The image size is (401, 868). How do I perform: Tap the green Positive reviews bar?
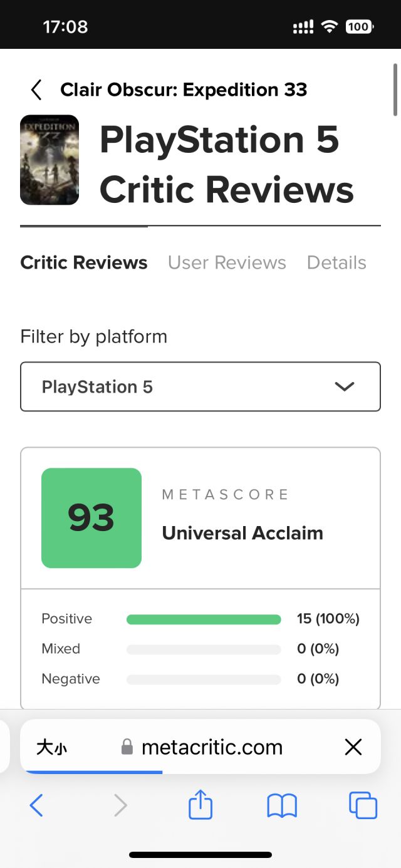(x=204, y=619)
